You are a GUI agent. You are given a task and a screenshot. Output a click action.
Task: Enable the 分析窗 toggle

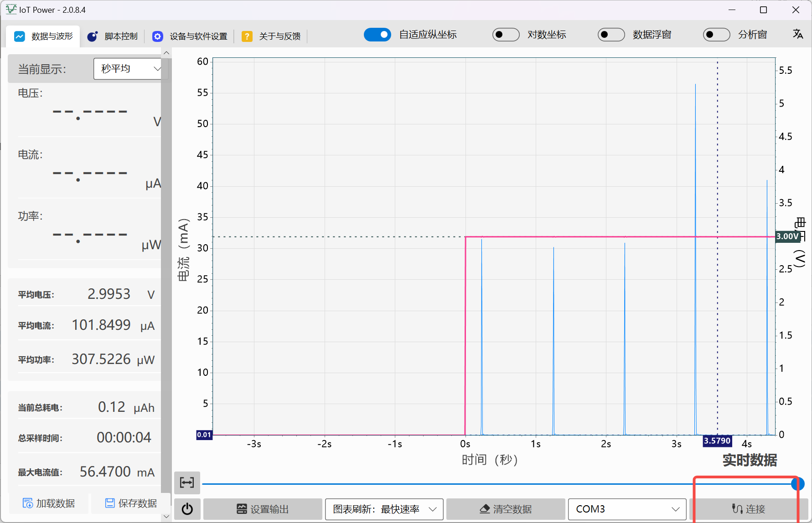[x=717, y=35]
